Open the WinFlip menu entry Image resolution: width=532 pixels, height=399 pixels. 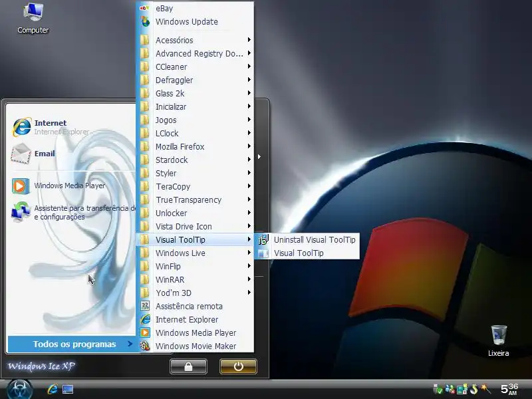click(196, 267)
